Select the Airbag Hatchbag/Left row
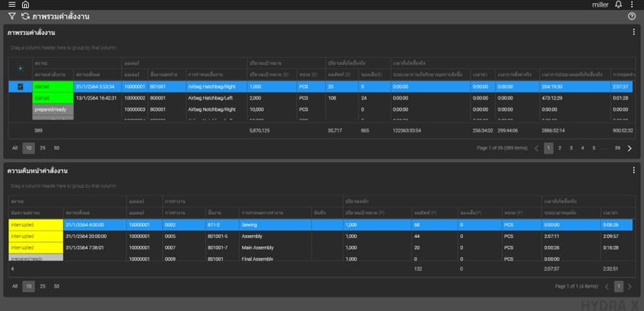Screen dimensions: 644x311 click(x=322, y=98)
